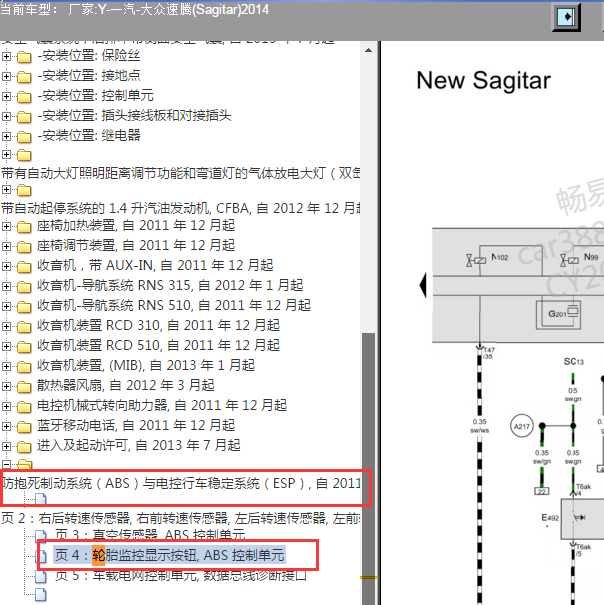
Task: Expand the 安装位置: 保险丝 folder
Action: (6, 56)
